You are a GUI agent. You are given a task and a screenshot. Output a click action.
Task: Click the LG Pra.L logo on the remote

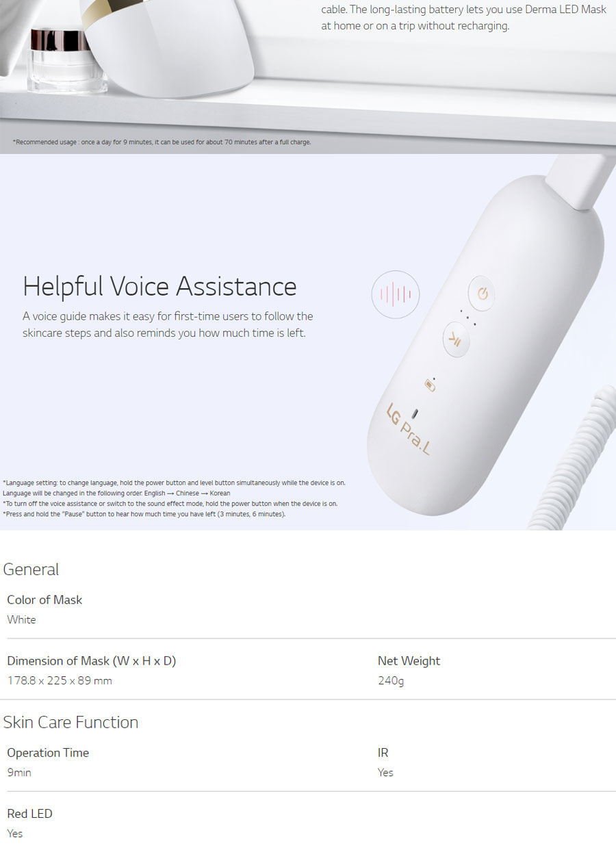pyautogui.click(x=409, y=429)
